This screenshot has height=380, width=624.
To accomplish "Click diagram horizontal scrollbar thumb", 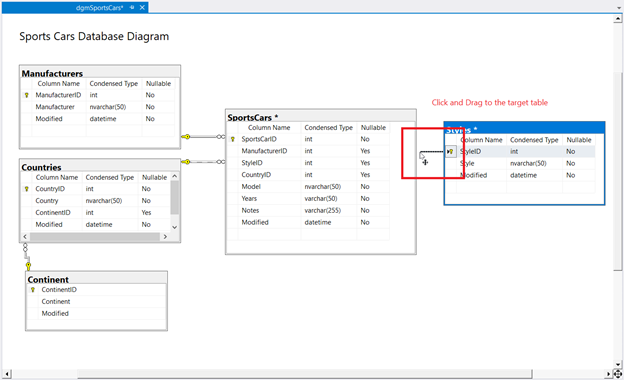I will [304, 374].
